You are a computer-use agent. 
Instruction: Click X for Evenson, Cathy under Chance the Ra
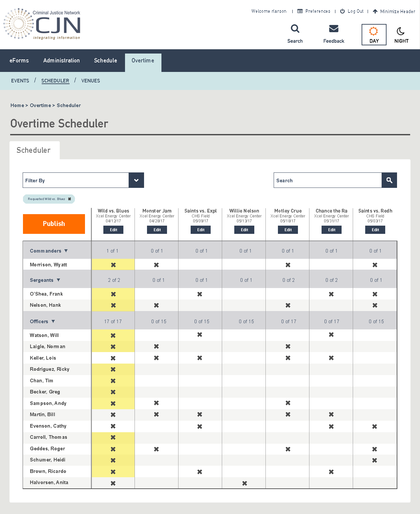pyautogui.click(x=331, y=426)
